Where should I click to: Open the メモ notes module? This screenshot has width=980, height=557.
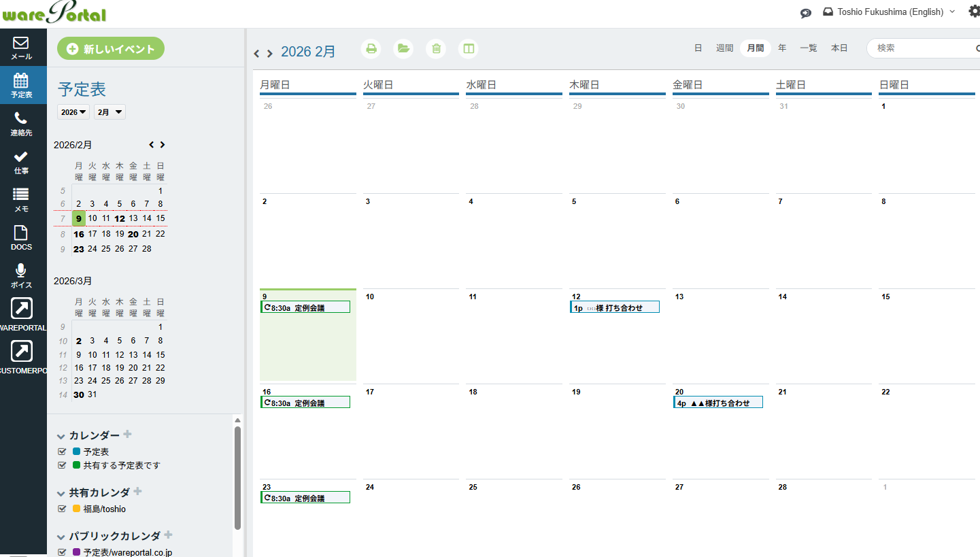(x=21, y=200)
